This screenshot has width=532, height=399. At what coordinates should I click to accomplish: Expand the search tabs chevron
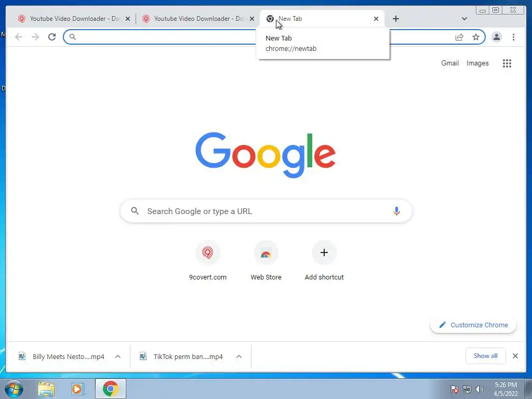point(464,19)
